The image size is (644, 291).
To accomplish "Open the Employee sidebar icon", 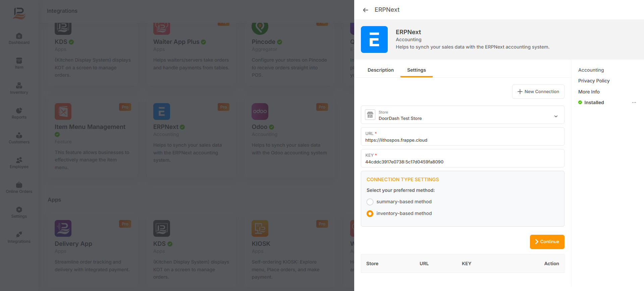I will pos(19,163).
